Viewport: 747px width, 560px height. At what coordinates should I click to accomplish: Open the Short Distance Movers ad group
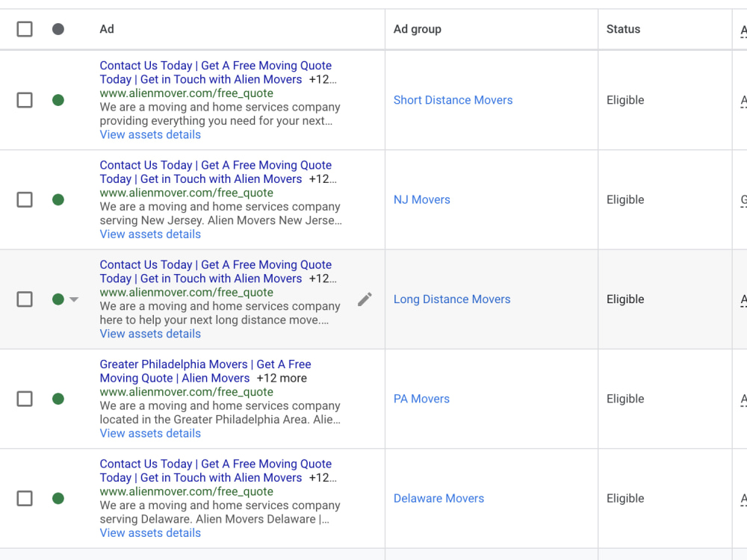[453, 100]
